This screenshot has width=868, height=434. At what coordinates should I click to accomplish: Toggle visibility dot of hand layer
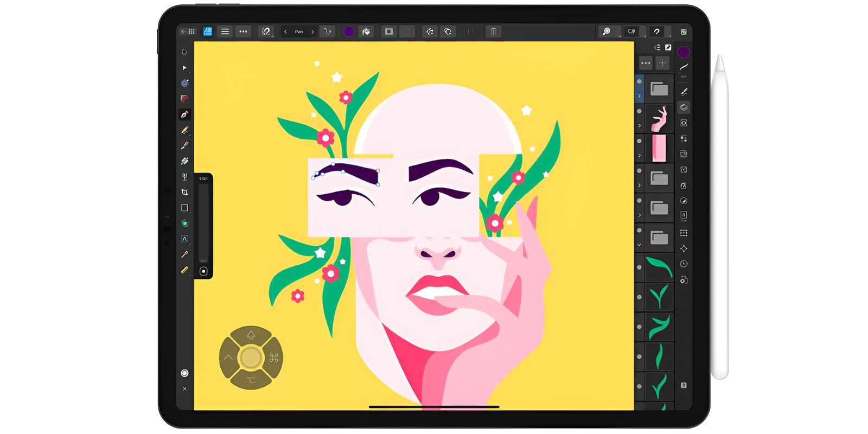639,111
